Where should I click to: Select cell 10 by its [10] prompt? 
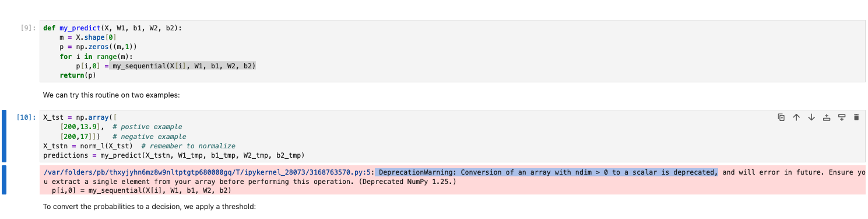(x=27, y=117)
